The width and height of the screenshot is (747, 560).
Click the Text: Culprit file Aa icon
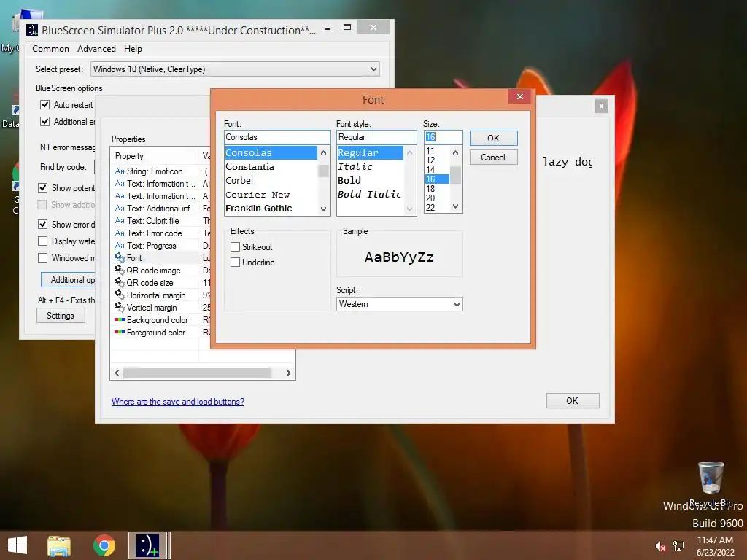coord(120,220)
